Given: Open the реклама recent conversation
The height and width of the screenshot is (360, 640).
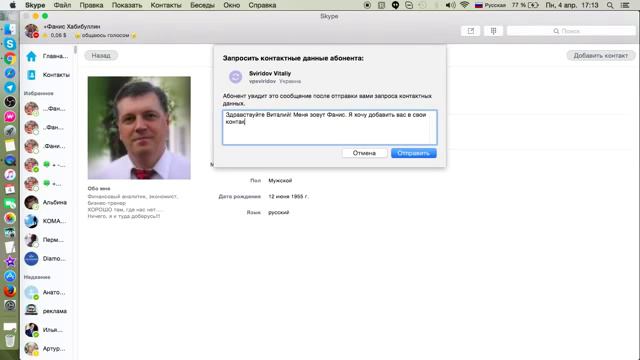Looking at the screenshot, I should (46, 311).
